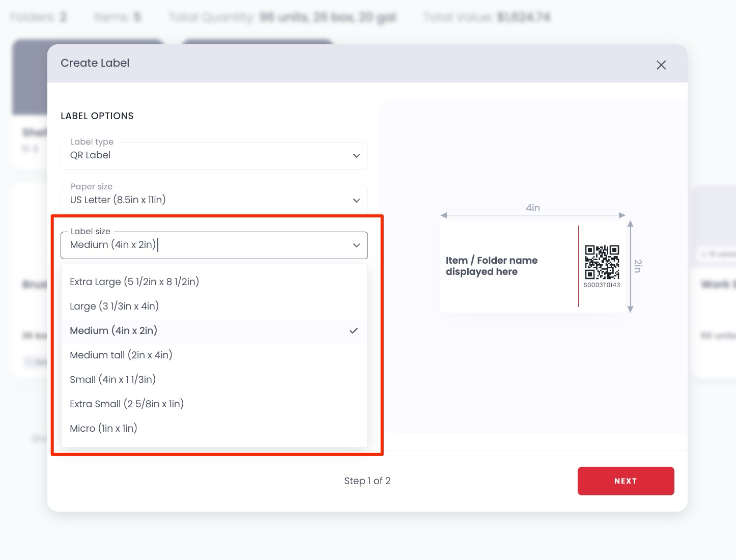The image size is (736, 560).
Task: Click the US Letter paper size field
Action: [204, 201]
